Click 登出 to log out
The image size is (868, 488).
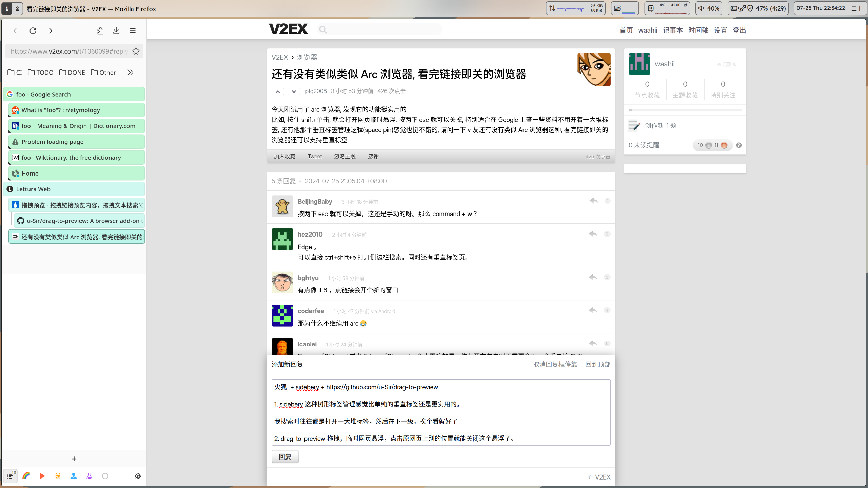pos(739,30)
